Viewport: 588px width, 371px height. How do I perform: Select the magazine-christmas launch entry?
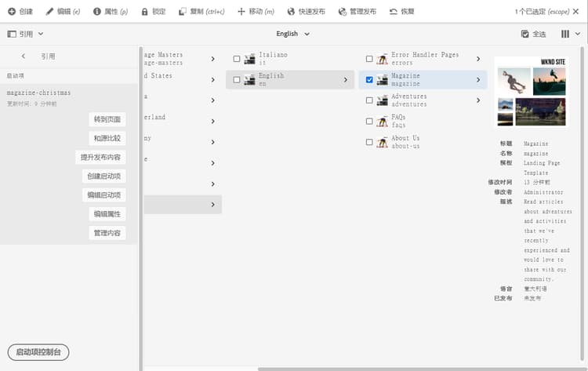point(38,93)
